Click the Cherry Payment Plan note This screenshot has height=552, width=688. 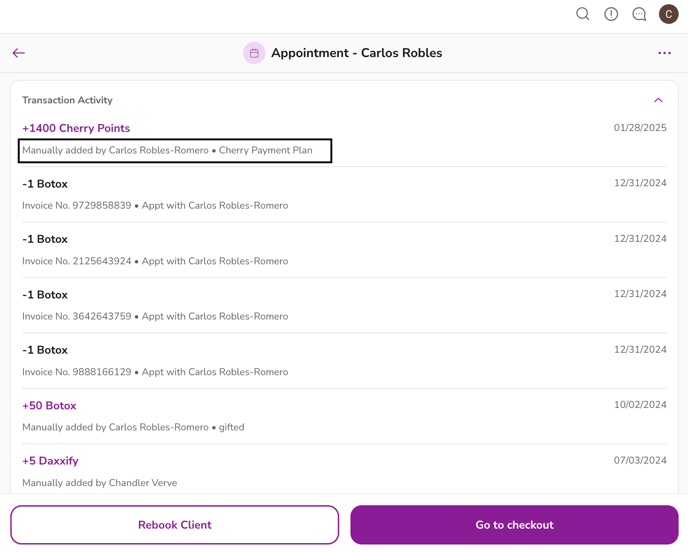tap(265, 151)
